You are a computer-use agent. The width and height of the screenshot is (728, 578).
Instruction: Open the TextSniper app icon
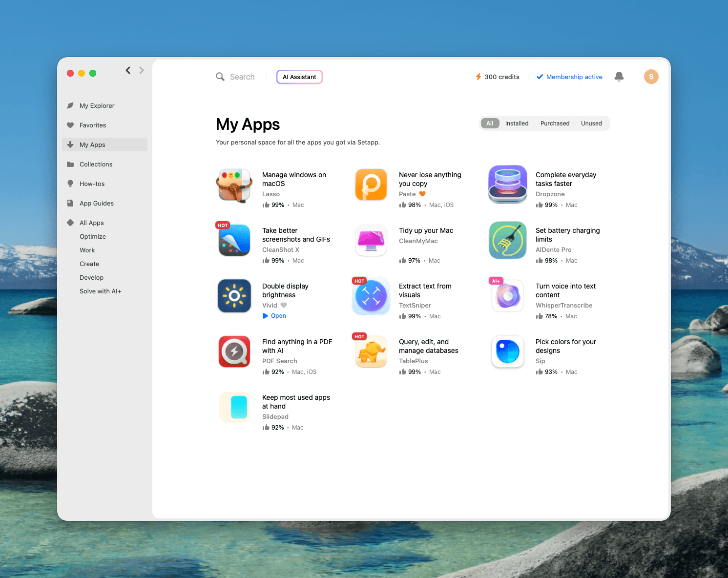371,296
